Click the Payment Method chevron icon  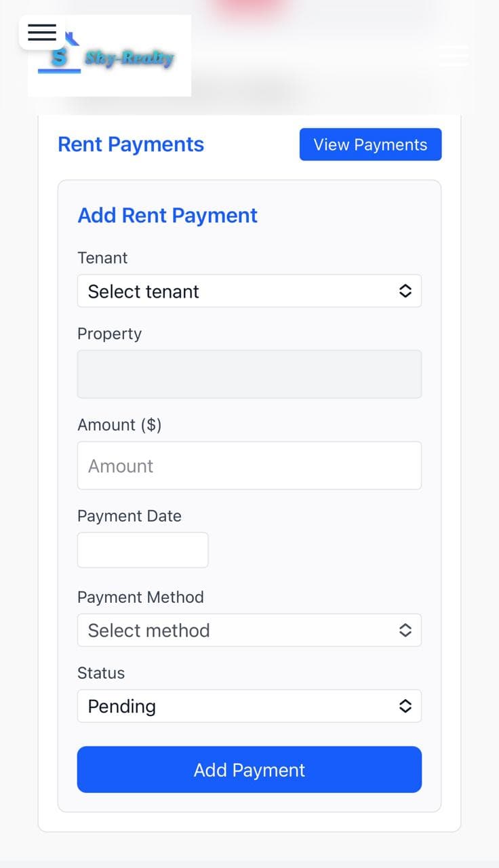405,630
